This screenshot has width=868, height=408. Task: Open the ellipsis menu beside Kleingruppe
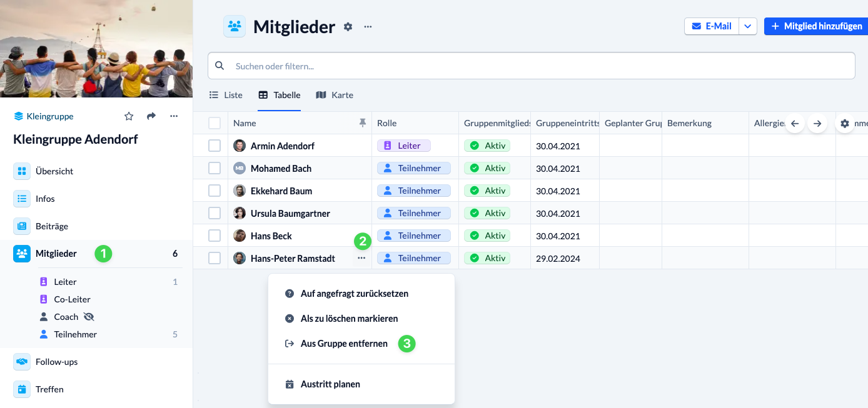[174, 116]
